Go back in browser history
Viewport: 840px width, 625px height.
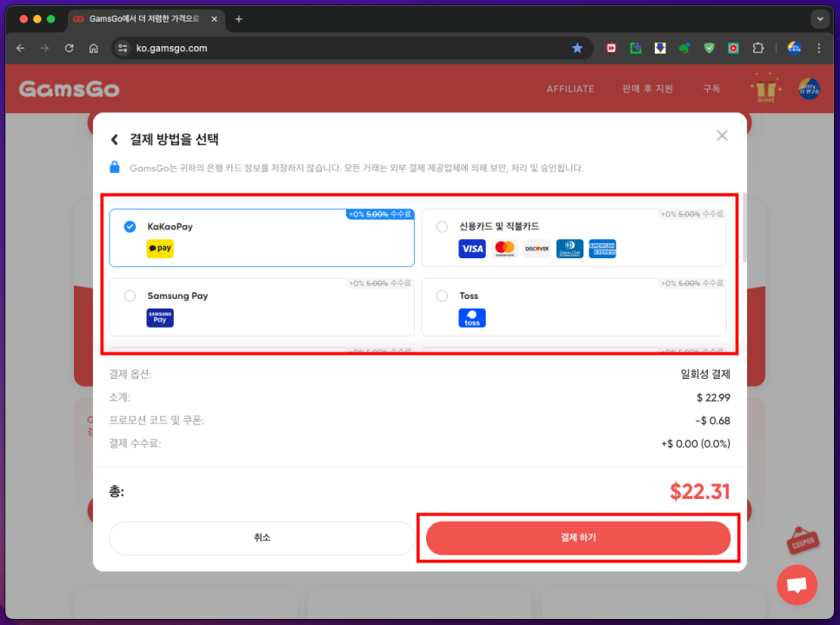click(x=20, y=48)
